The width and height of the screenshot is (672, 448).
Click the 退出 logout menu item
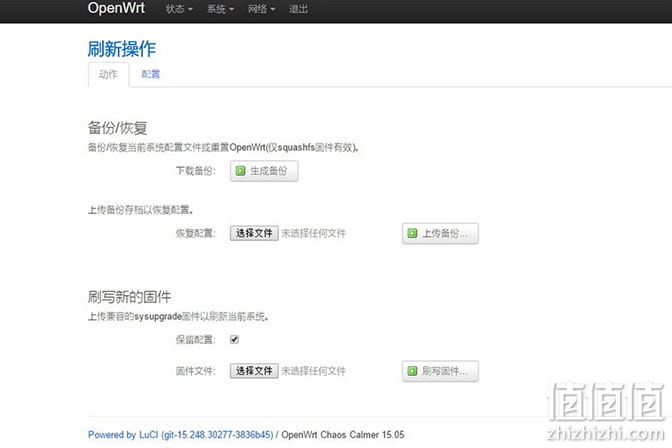point(298,9)
